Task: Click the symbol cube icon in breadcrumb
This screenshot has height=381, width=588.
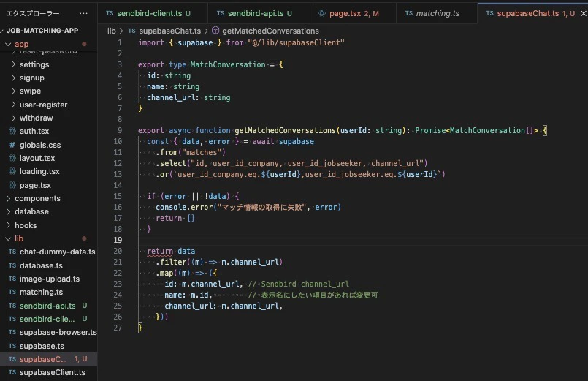Action: click(215, 31)
